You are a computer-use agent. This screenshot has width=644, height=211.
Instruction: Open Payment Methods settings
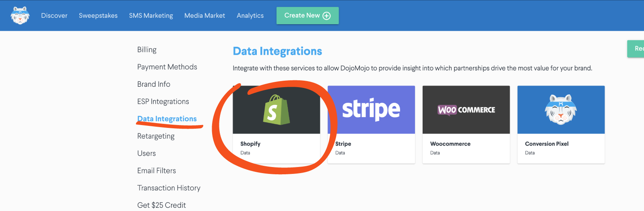pyautogui.click(x=167, y=67)
